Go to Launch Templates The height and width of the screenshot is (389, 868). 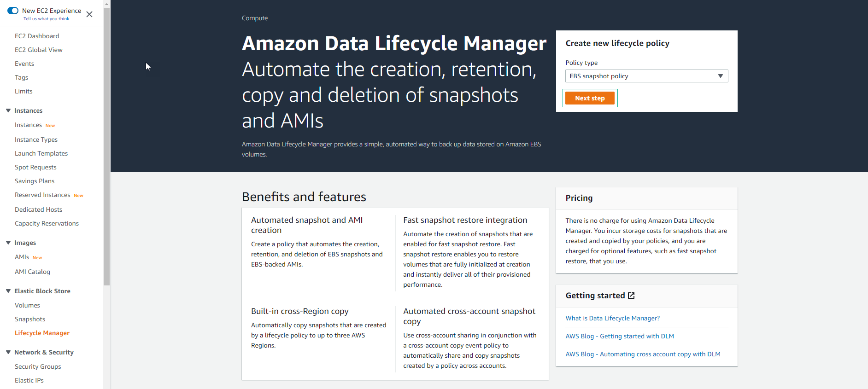(41, 153)
